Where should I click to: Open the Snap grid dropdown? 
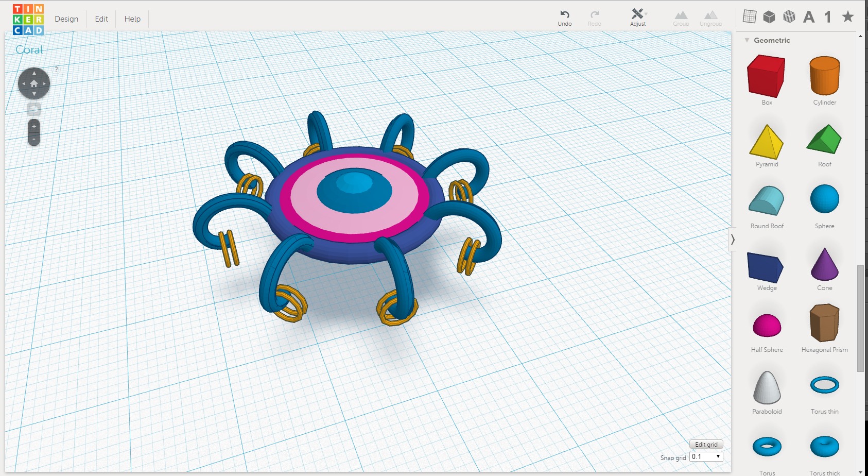click(x=706, y=457)
